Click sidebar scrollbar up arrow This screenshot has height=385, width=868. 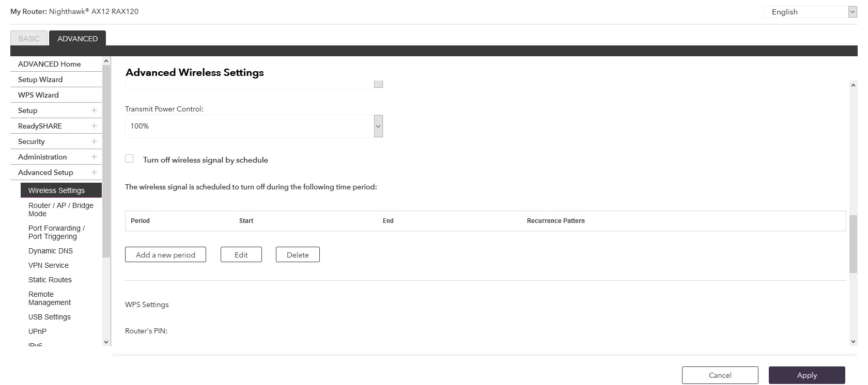point(106,61)
